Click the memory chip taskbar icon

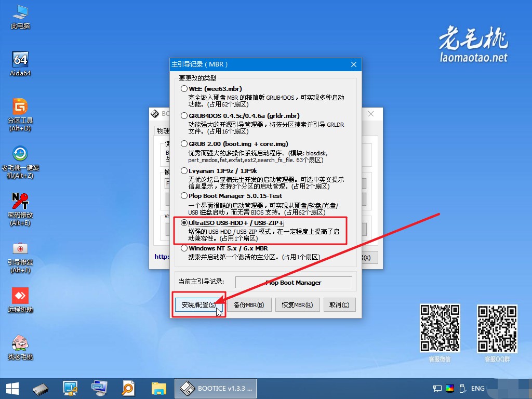[x=41, y=389]
